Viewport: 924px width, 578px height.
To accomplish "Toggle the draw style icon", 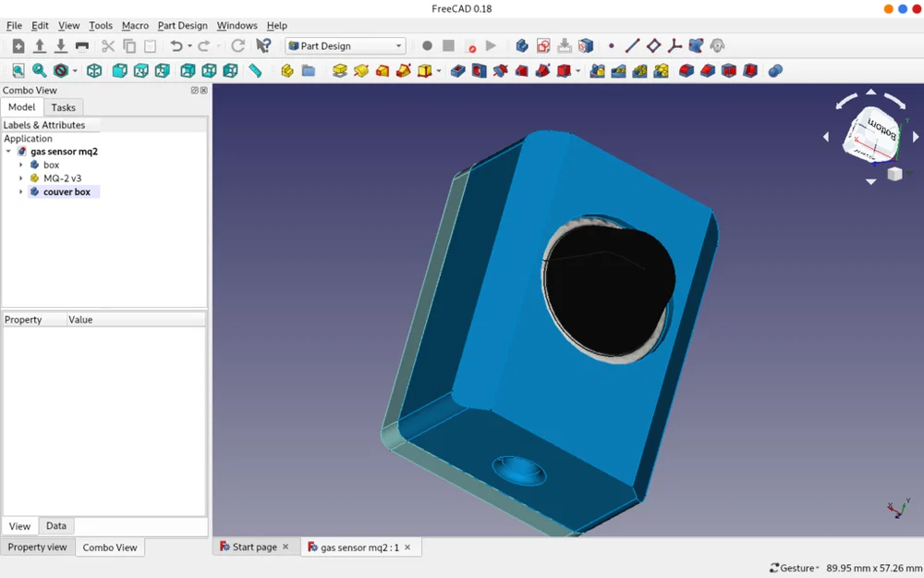I will 61,71.
